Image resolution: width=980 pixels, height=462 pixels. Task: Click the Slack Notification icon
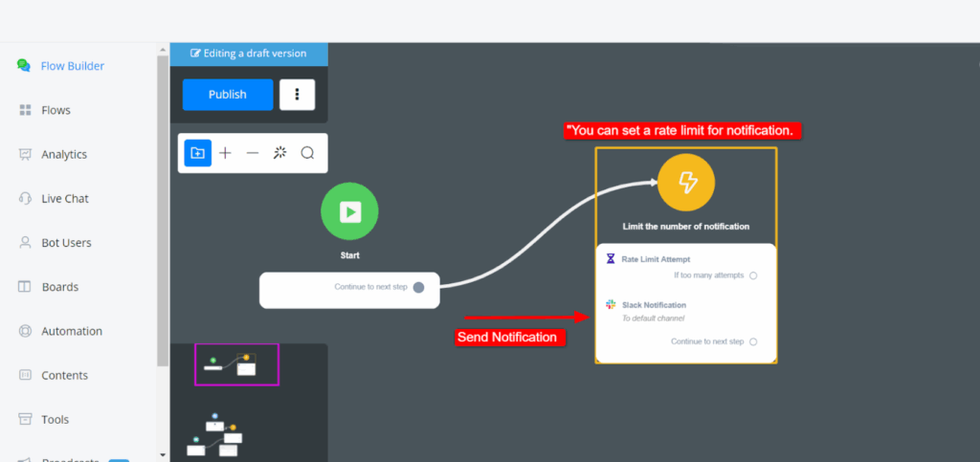(x=611, y=304)
